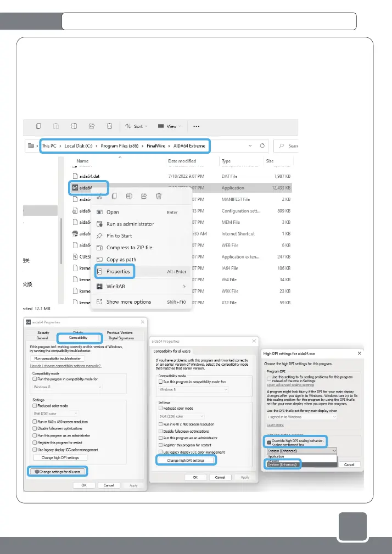Screen dimensions: 392x554
Task: Open Digital Signatures tab
Action: tap(121, 338)
